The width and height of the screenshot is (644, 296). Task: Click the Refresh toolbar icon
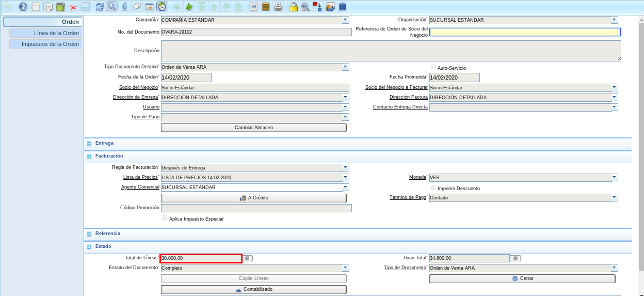coord(100,7)
